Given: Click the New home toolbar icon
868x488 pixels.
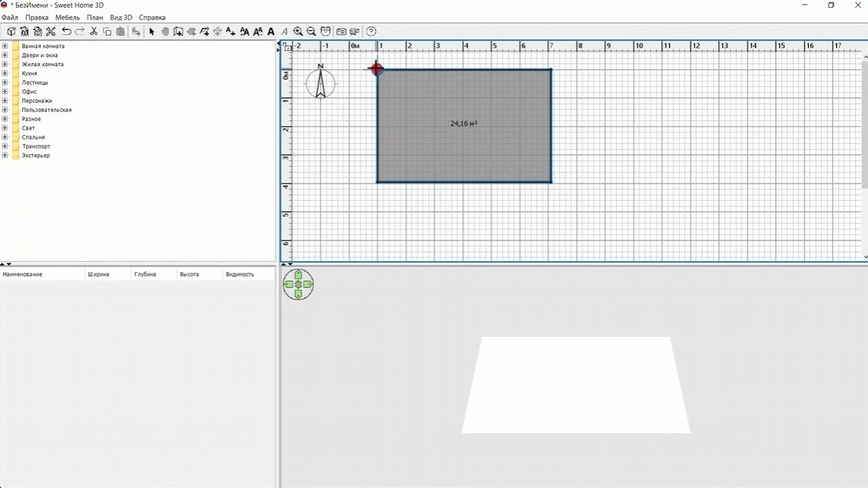Looking at the screenshot, I should (x=11, y=32).
